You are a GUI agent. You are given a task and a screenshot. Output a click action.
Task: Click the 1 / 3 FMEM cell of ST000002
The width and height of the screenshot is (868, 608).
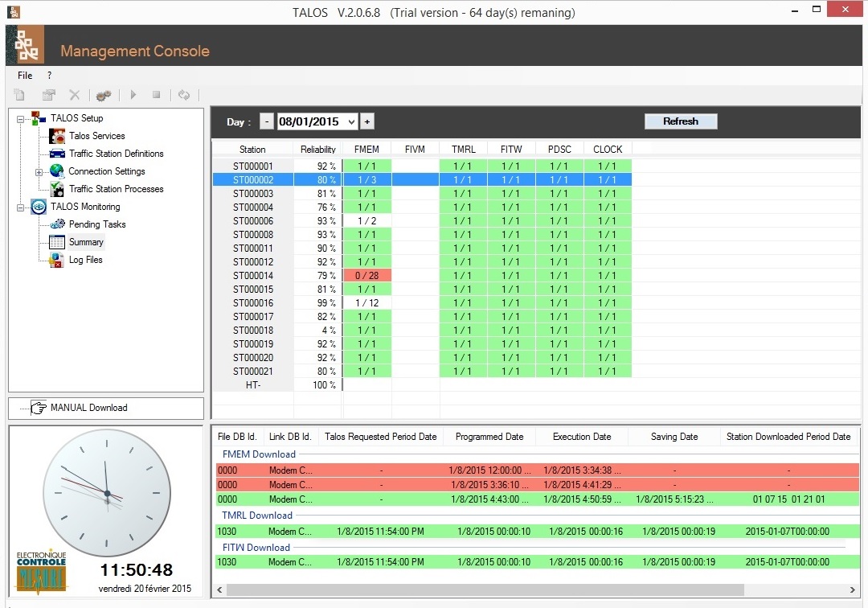[x=367, y=180]
